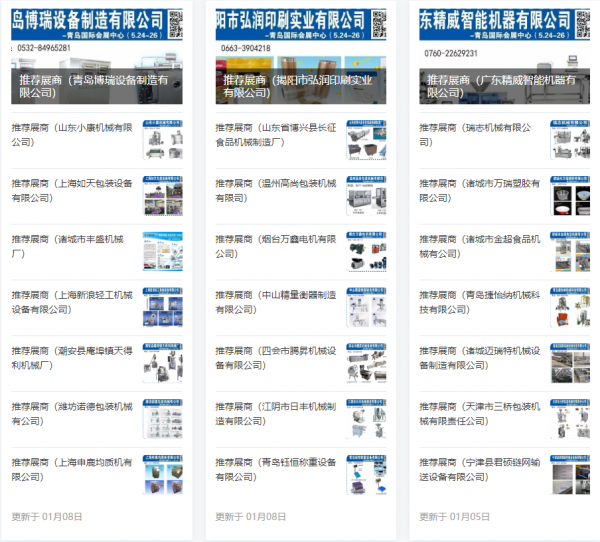Open 潍坊诺德包装机械 link
600x542 pixels.
click(x=72, y=414)
